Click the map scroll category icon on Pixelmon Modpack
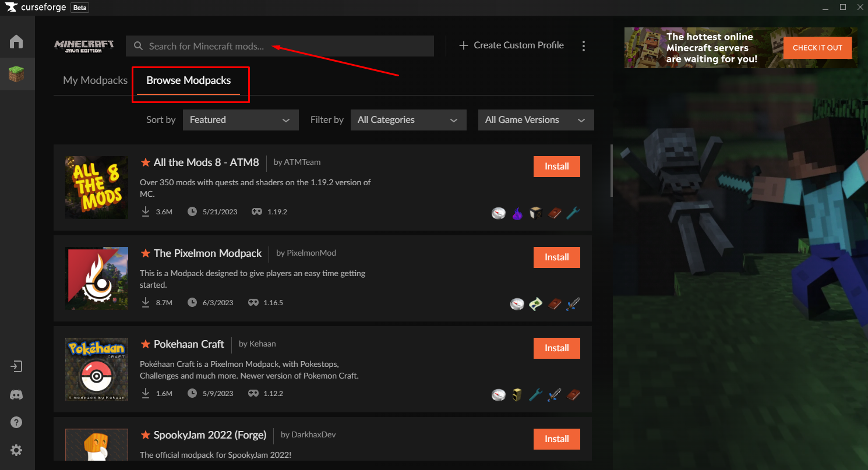 point(536,304)
